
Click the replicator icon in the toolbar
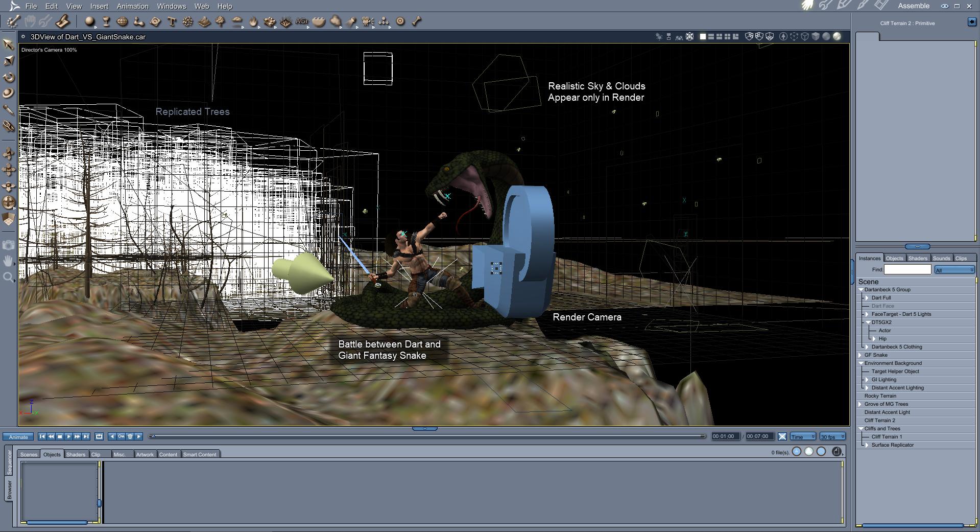click(270, 21)
